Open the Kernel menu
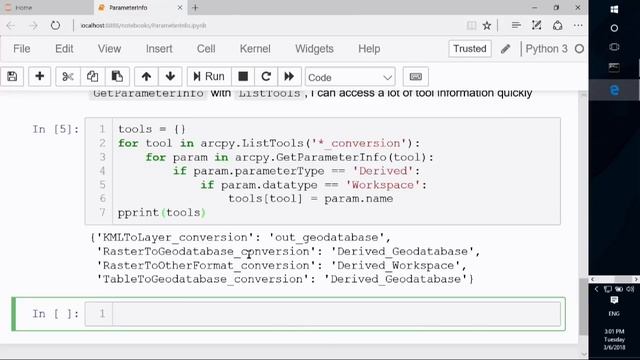Screen dimensions: 640x360 click(x=255, y=49)
